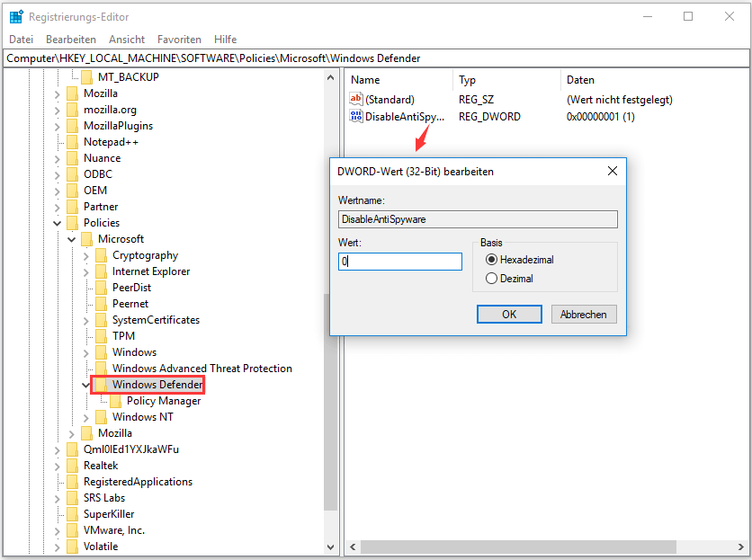Click the mozilla.org folder icon
Screen dimensions: 752x560
click(73, 110)
